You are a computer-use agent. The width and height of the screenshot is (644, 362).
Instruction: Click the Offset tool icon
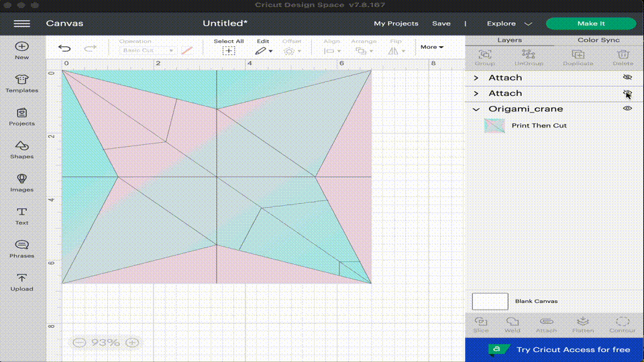pos(289,52)
